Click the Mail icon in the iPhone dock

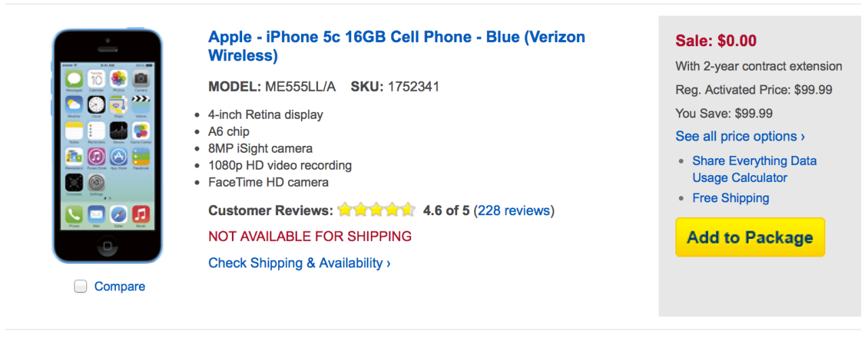tap(96, 215)
